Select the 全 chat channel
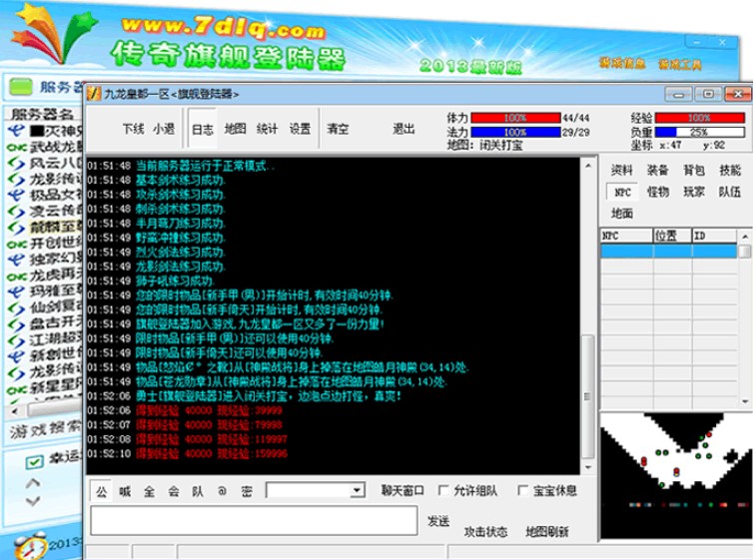The height and width of the screenshot is (560, 753). coord(150,491)
